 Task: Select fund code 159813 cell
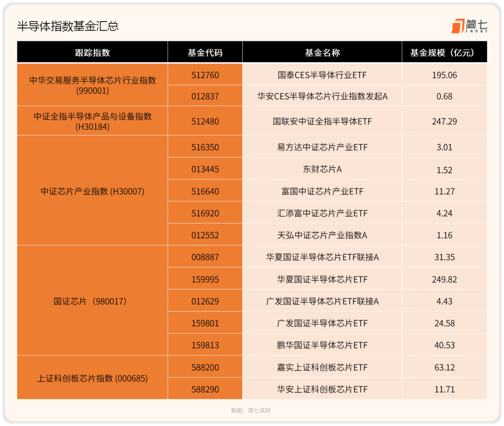click(205, 345)
